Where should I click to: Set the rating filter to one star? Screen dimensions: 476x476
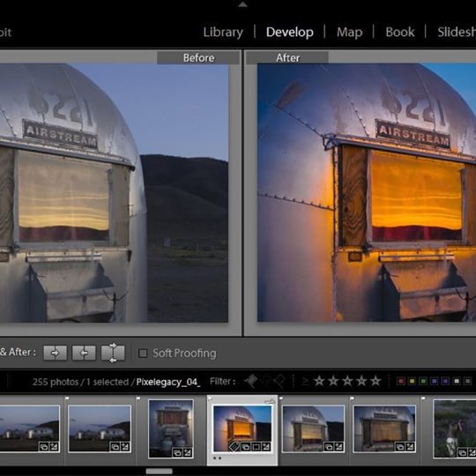coord(319,381)
